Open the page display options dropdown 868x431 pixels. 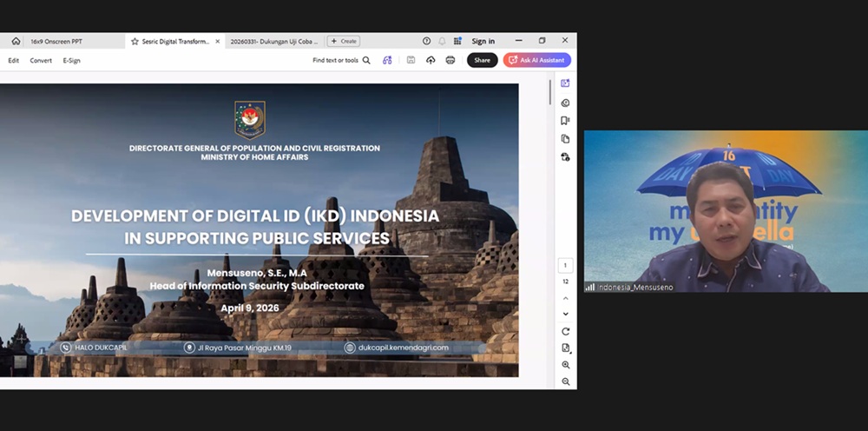tap(566, 348)
